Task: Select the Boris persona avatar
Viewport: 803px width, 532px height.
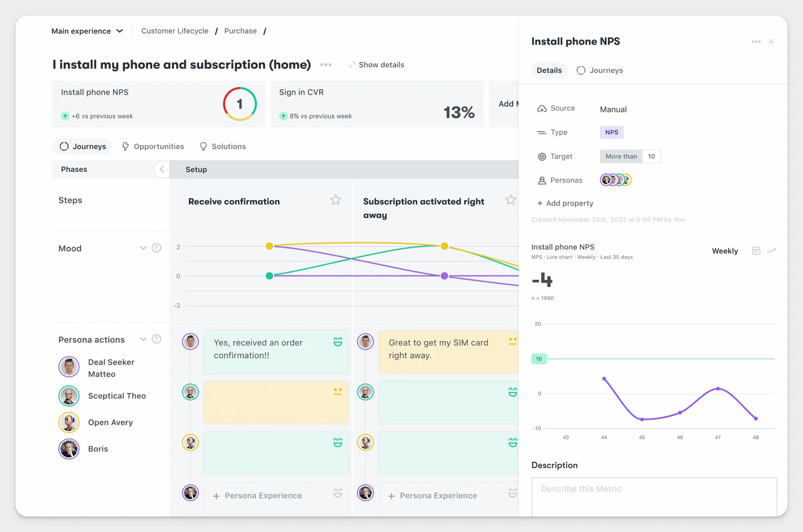Action: pyautogui.click(x=69, y=449)
